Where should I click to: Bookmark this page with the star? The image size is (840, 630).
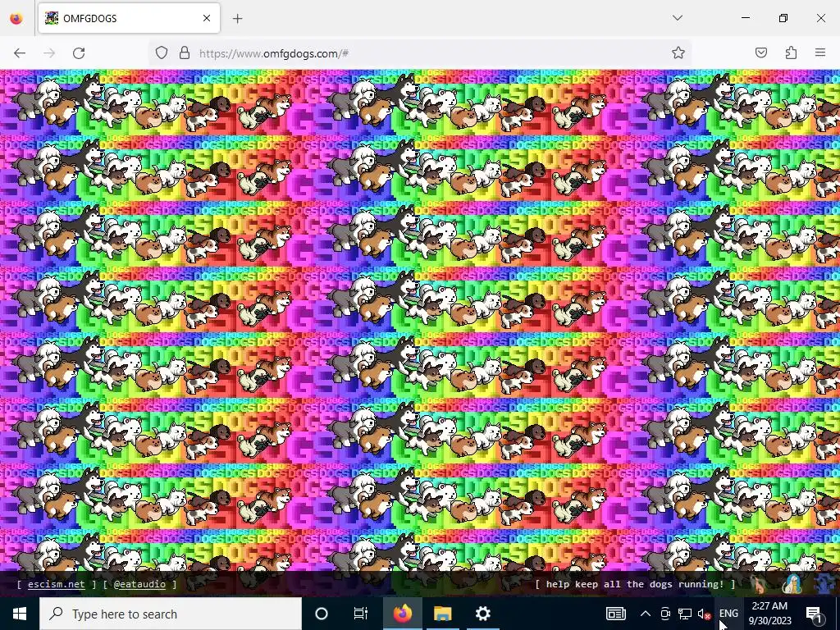pos(678,52)
